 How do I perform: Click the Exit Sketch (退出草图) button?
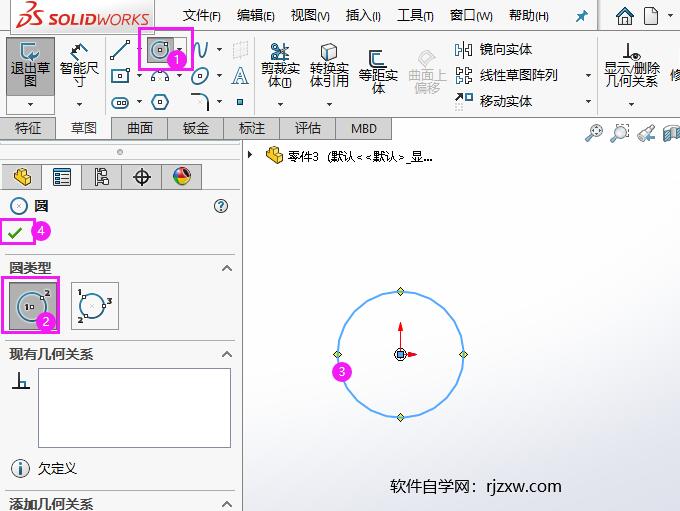pyautogui.click(x=30, y=66)
